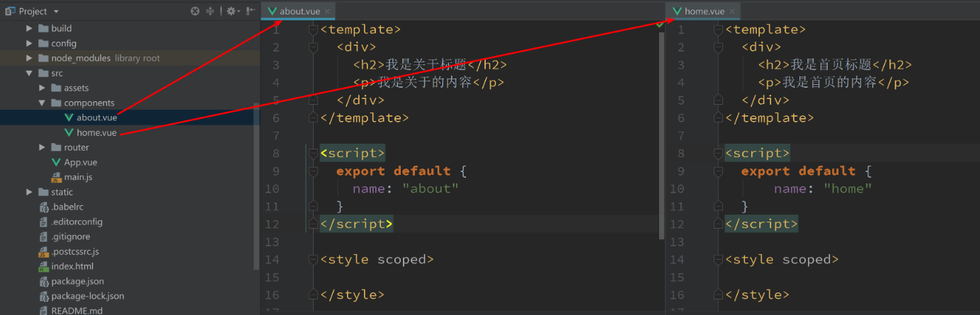Viewport: 980px width, 315px height.
Task: Fold the script block at about.vue line 8
Action: pos(313,154)
